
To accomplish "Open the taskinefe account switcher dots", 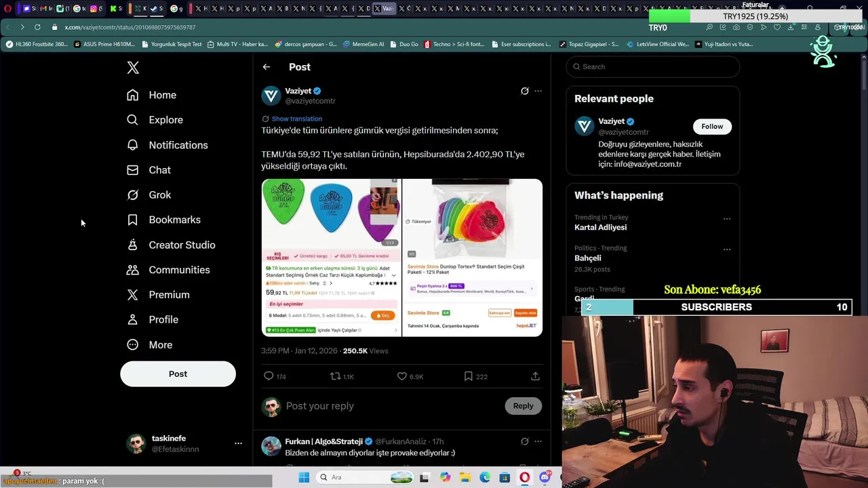I will point(238,443).
